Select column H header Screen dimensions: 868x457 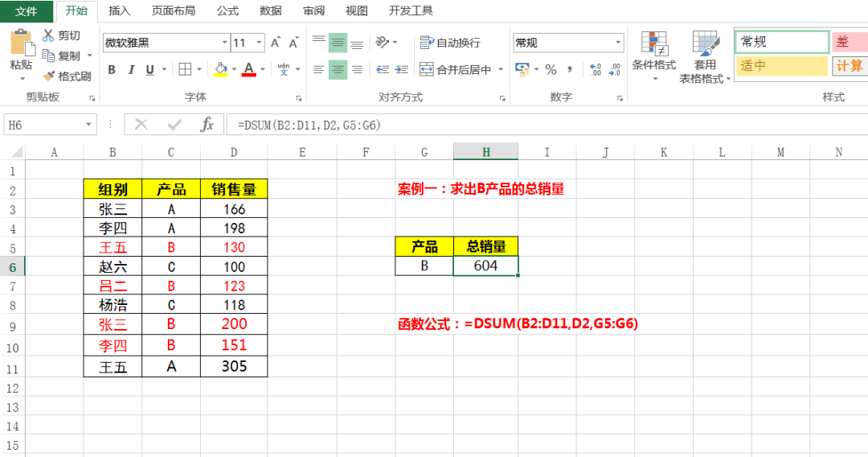[x=485, y=152]
